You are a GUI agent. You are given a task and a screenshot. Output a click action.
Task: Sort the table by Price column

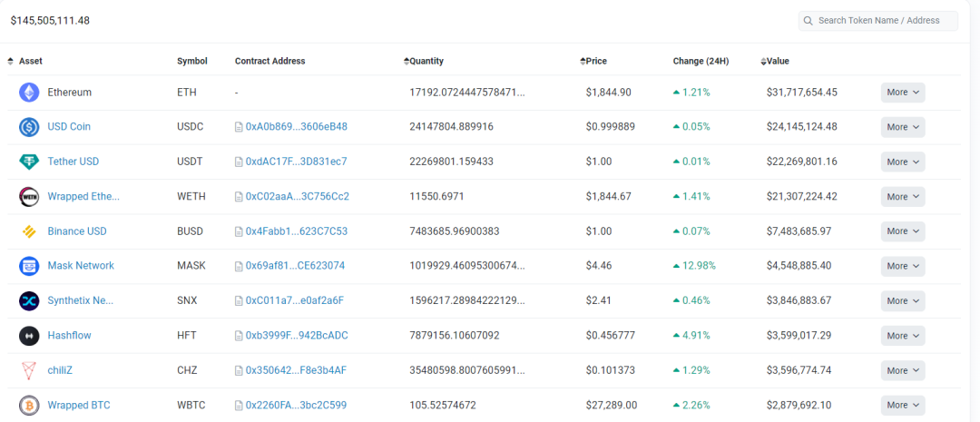pyautogui.click(x=583, y=62)
